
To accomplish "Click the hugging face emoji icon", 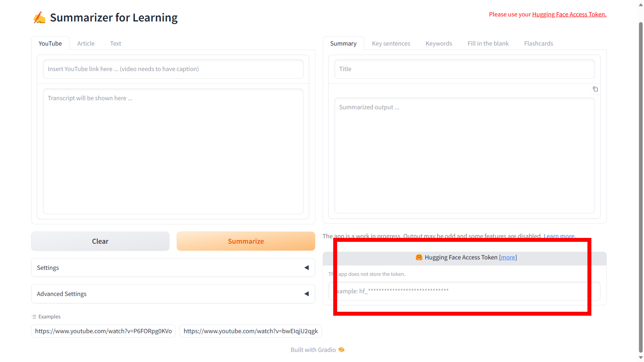I will [x=419, y=257].
